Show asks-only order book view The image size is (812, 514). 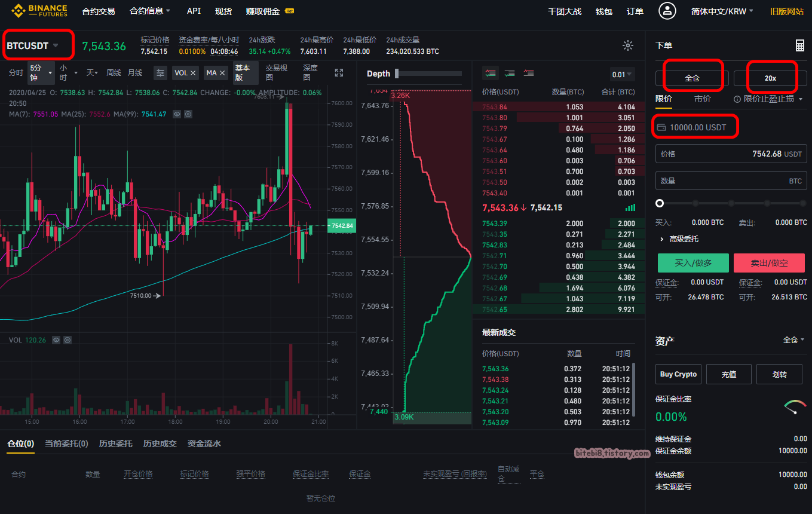coord(529,73)
